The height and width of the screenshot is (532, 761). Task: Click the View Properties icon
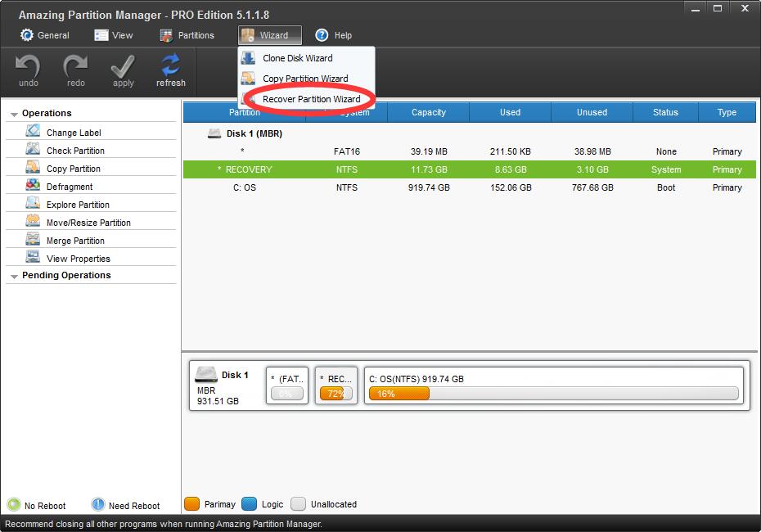coord(33,257)
